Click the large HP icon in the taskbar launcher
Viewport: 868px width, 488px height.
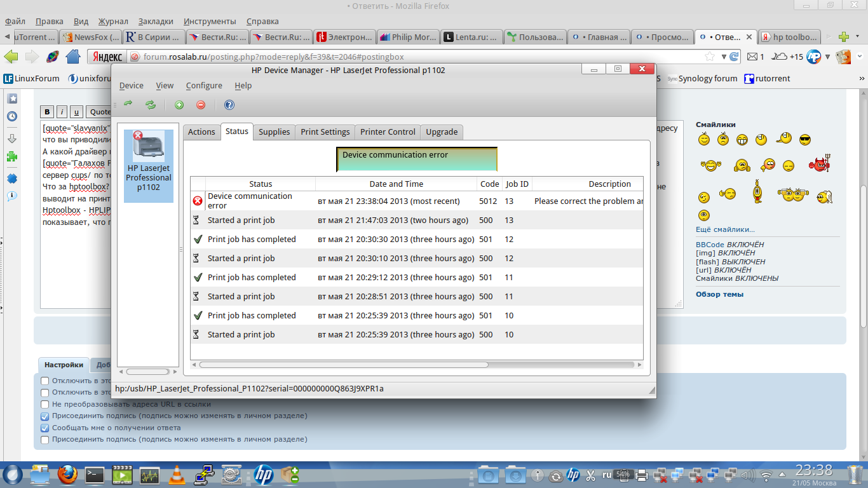tap(263, 475)
